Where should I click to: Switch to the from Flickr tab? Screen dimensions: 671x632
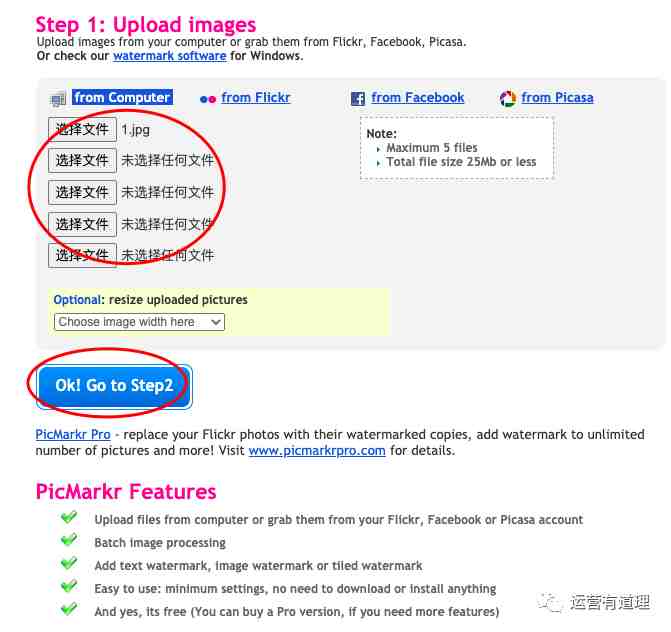(256, 98)
